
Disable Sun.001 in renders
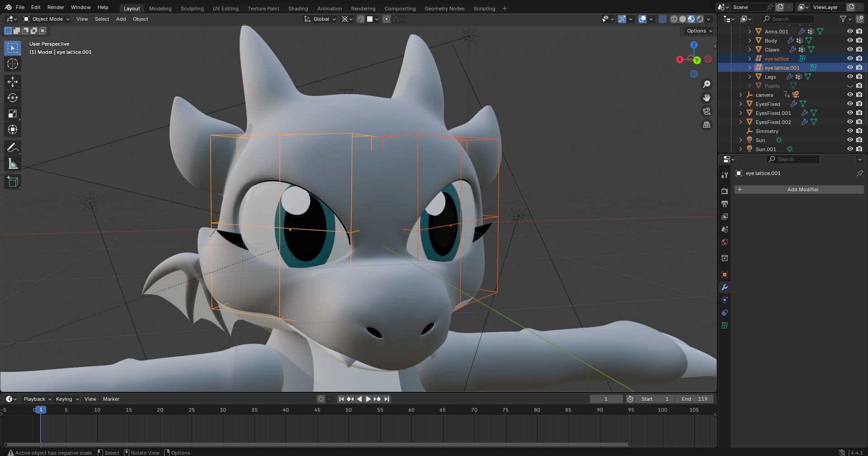859,149
